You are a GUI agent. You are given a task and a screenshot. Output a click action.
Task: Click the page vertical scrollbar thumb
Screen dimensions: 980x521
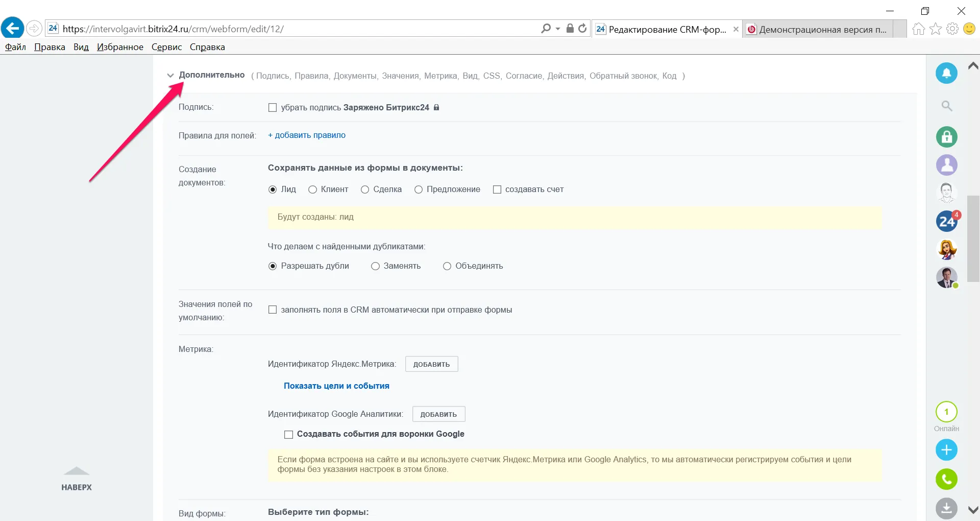pyautogui.click(x=973, y=238)
